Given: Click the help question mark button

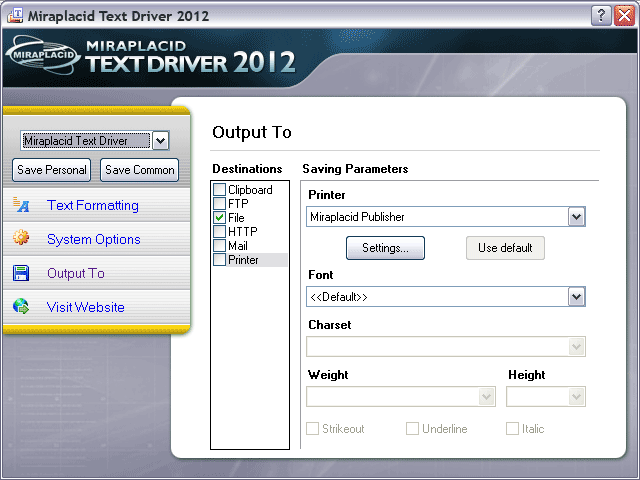Looking at the screenshot, I should [601, 16].
